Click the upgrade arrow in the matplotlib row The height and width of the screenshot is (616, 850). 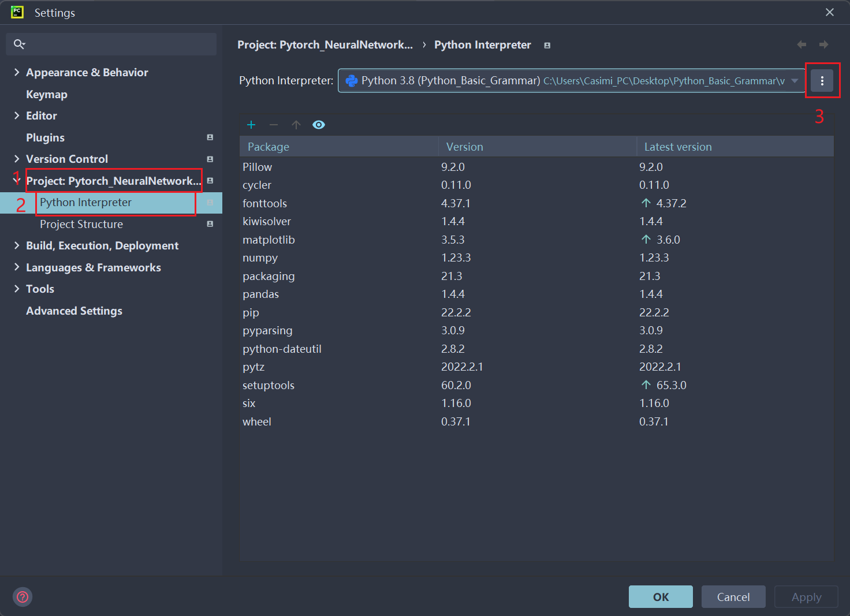(646, 239)
